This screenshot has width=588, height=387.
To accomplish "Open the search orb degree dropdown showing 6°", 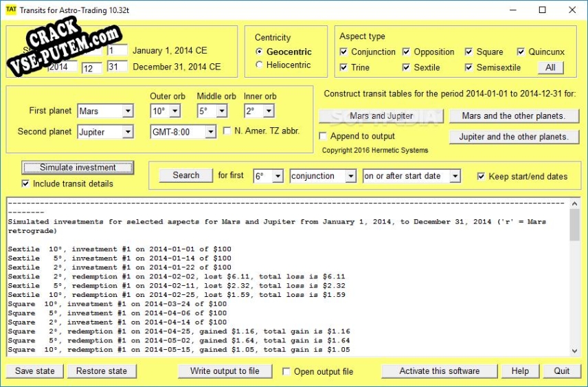I will 268,176.
